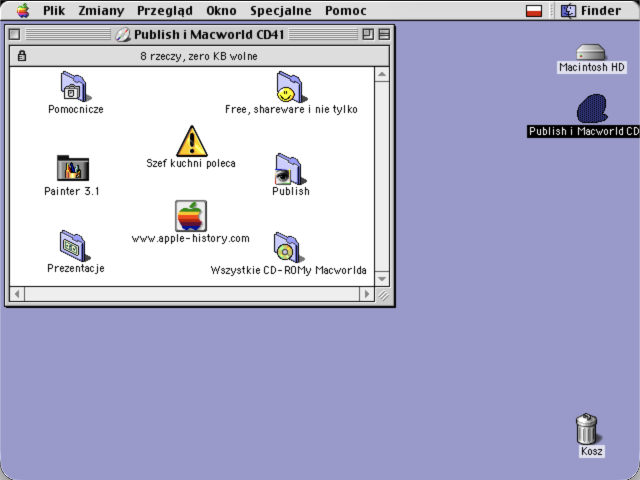Select the Macintosh HD drive icon
640x480 pixels.
(x=591, y=52)
